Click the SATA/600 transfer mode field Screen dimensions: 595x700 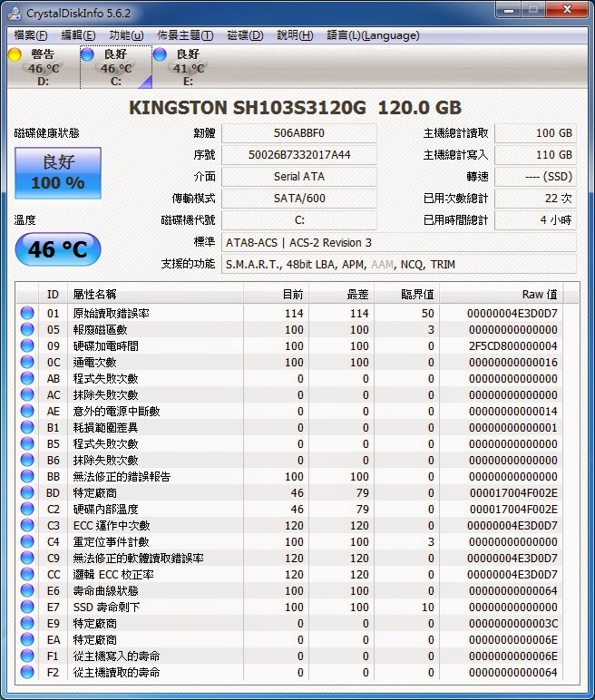coord(298,199)
